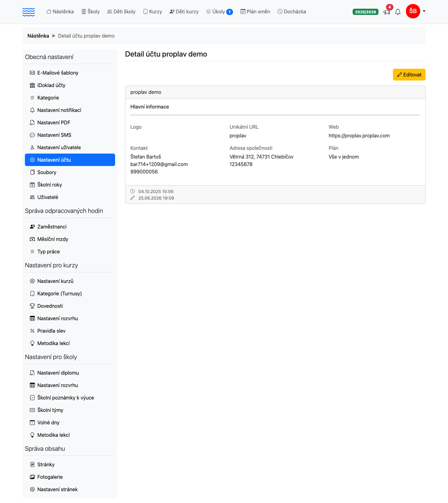Click the iDoklad účty bank icon
Screen dimensions: 448x503
(x=32, y=85)
